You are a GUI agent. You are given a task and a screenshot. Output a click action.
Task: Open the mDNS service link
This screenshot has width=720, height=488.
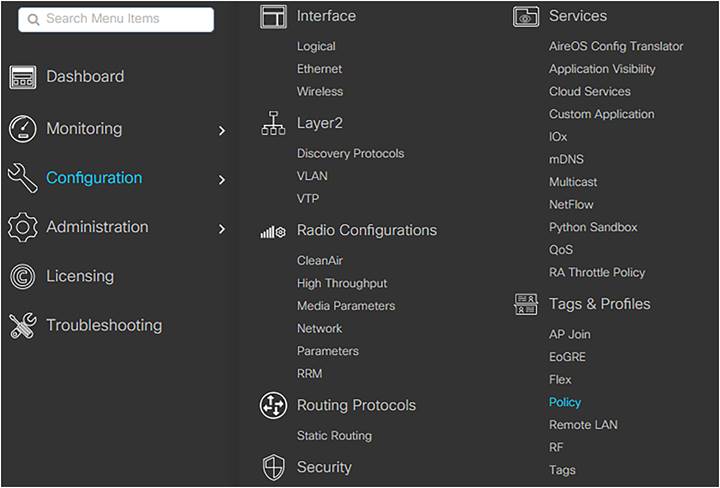pos(566,159)
